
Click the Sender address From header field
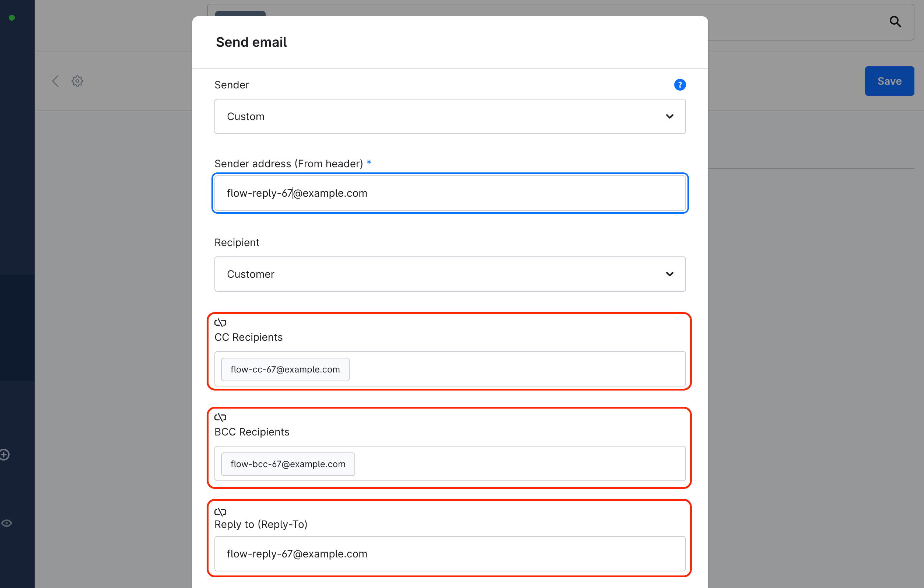450,193
